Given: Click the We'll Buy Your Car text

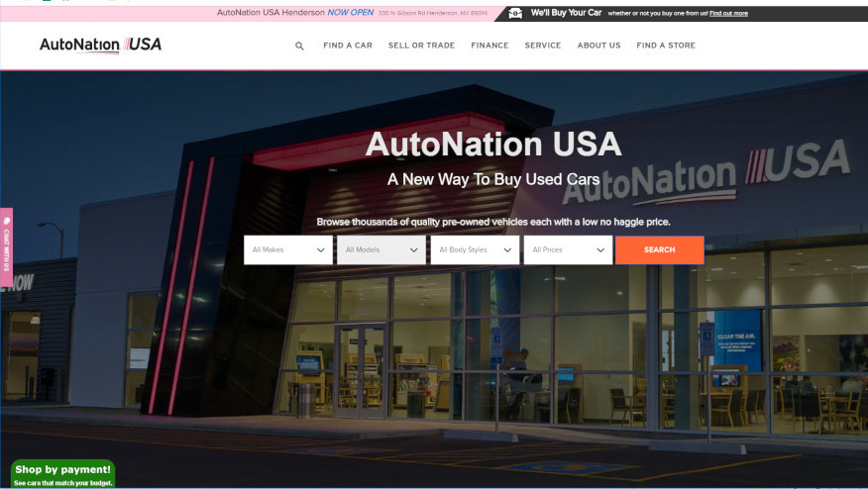Looking at the screenshot, I should coord(567,13).
